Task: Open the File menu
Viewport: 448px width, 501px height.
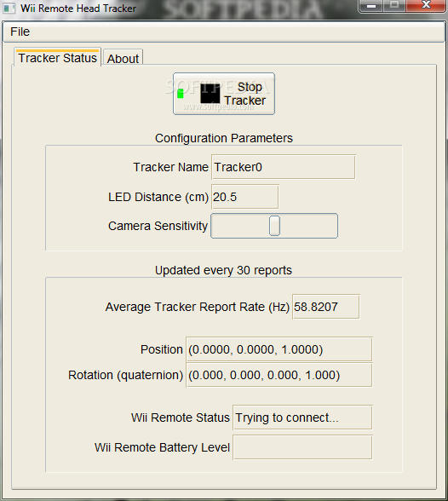Action: (20, 32)
